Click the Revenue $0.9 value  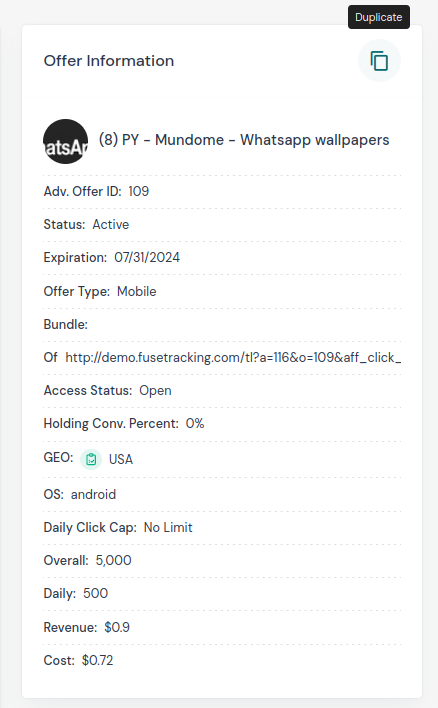click(117, 627)
